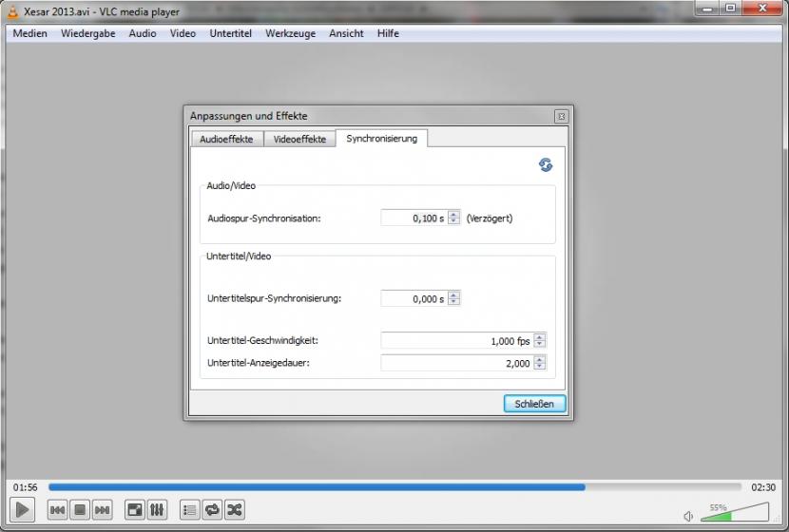
Task: Open the Untertitel menu
Action: coord(230,33)
